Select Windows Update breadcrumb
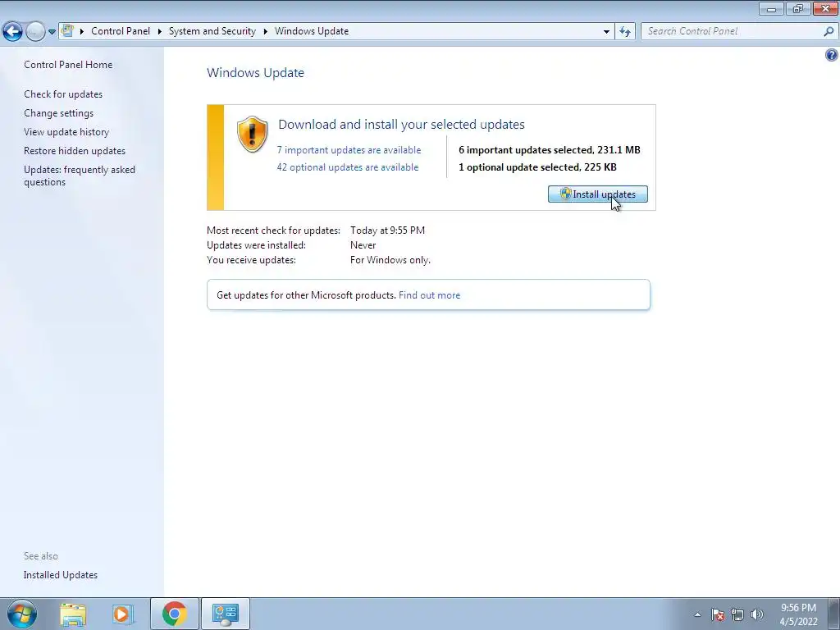This screenshot has height=630, width=840. pos(312,31)
